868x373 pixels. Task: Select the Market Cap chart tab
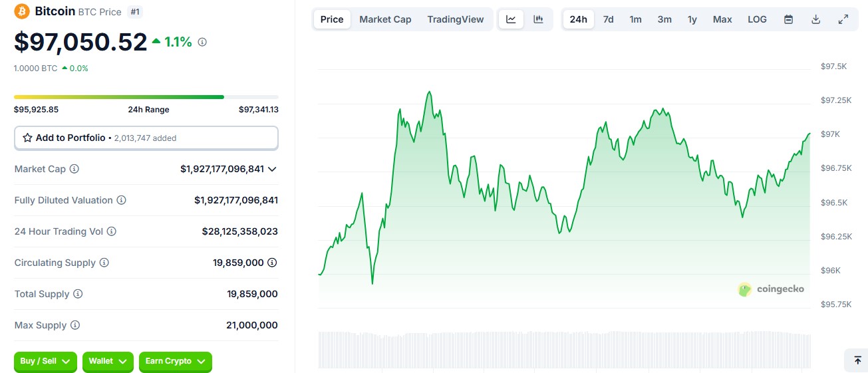(x=385, y=19)
